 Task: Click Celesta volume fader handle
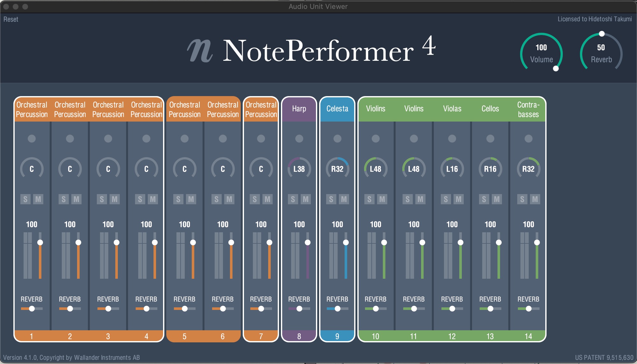(346, 242)
